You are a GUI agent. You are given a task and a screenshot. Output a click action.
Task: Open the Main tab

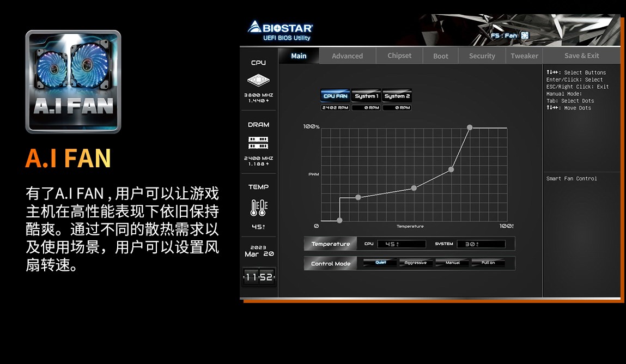point(299,56)
